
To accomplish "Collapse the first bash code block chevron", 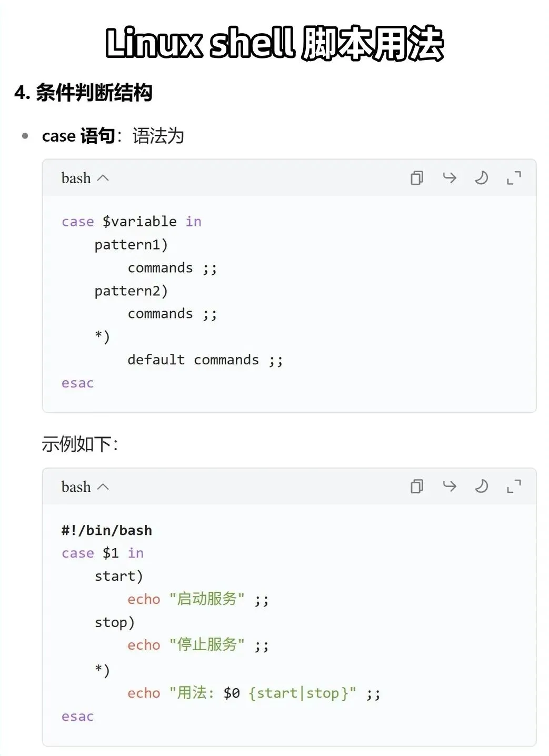I will (103, 178).
